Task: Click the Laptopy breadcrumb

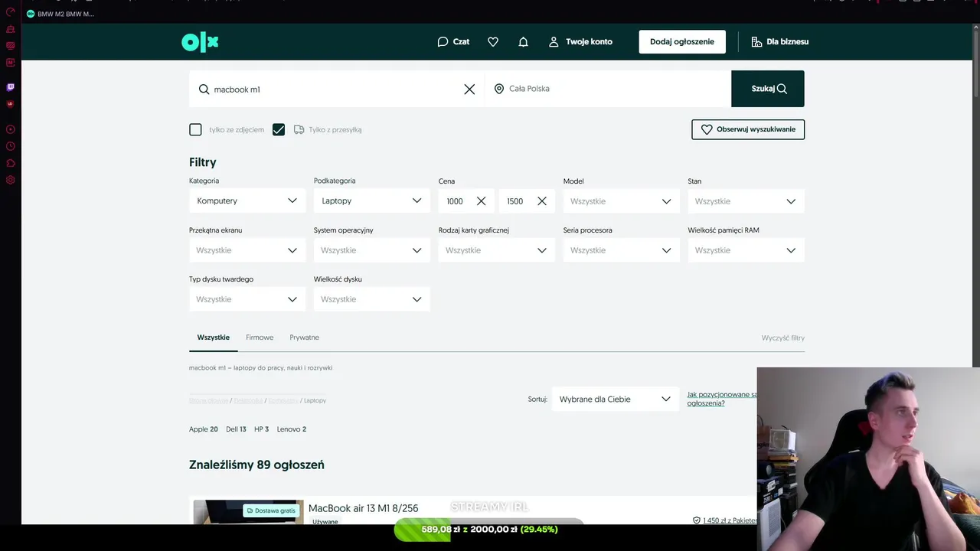Action: (x=315, y=400)
